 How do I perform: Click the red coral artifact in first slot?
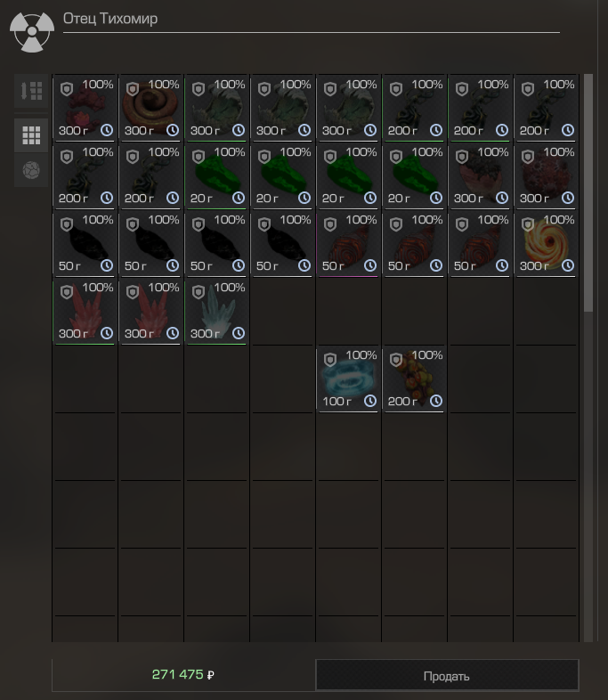85,108
